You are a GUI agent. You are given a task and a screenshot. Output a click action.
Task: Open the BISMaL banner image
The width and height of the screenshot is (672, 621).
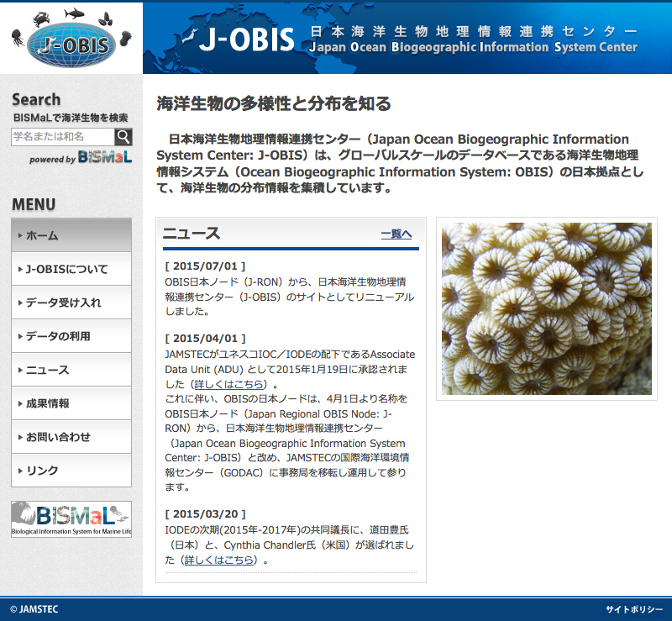tap(71, 519)
